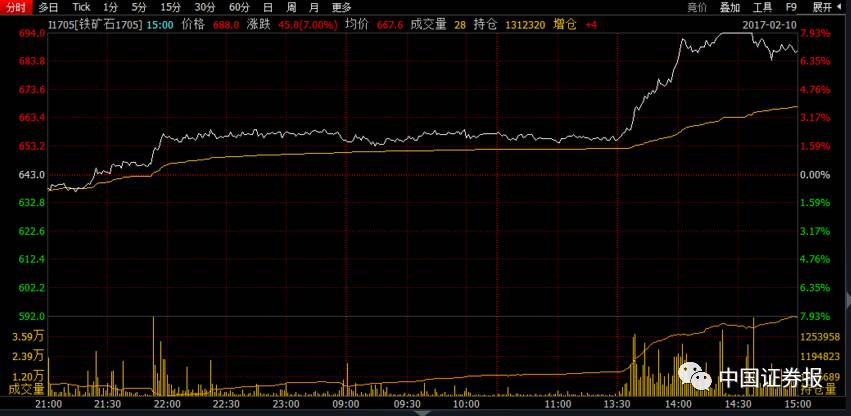Click the 694.0 price axis label
Viewport: 851px width, 416px height.
(x=33, y=33)
